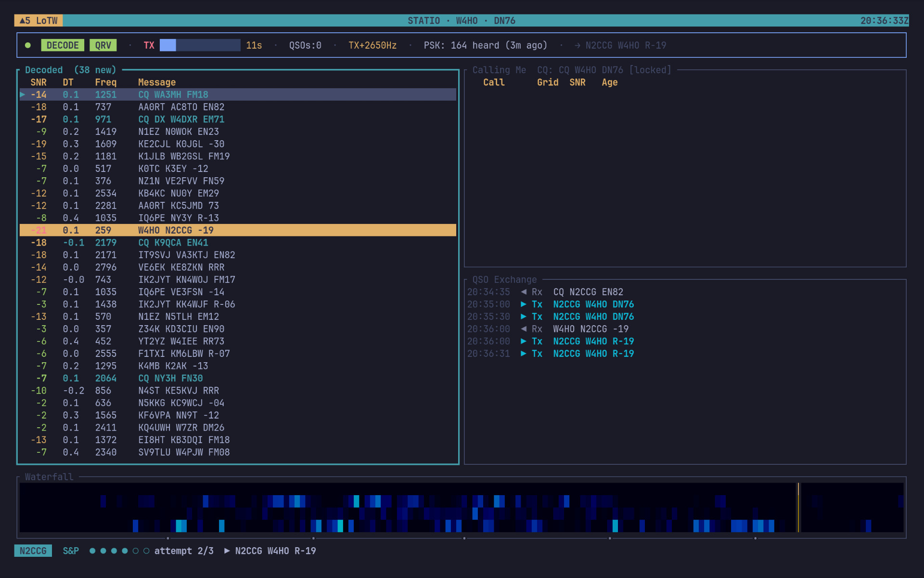Select the VE6EK KE8ZKN RRR row
The width and height of the screenshot is (924, 578).
238,267
